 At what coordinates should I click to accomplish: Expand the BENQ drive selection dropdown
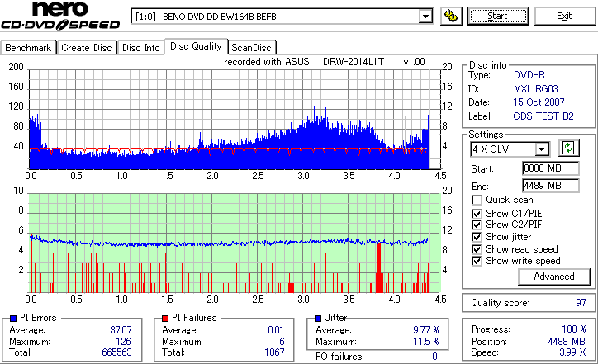(x=425, y=17)
